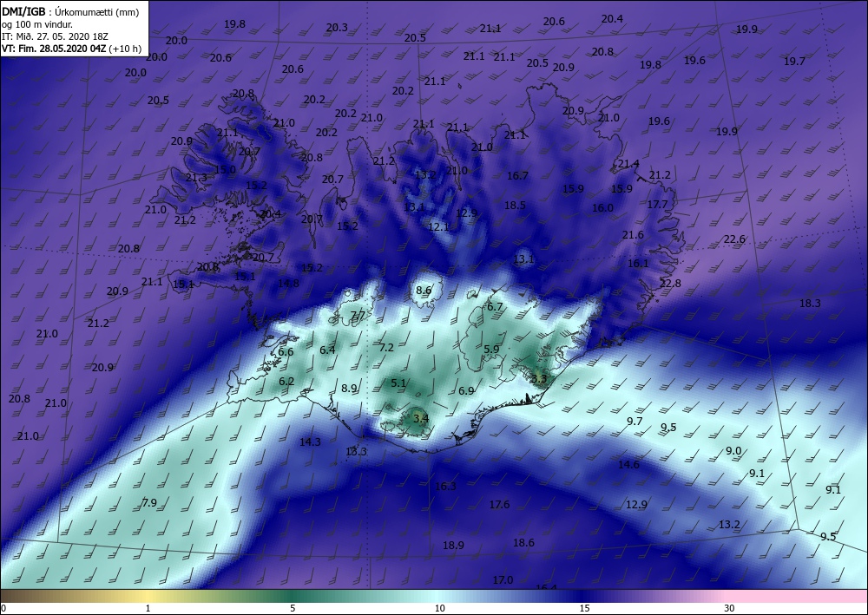Click the map value 18.9
This screenshot has height=615, width=868.
453,546
